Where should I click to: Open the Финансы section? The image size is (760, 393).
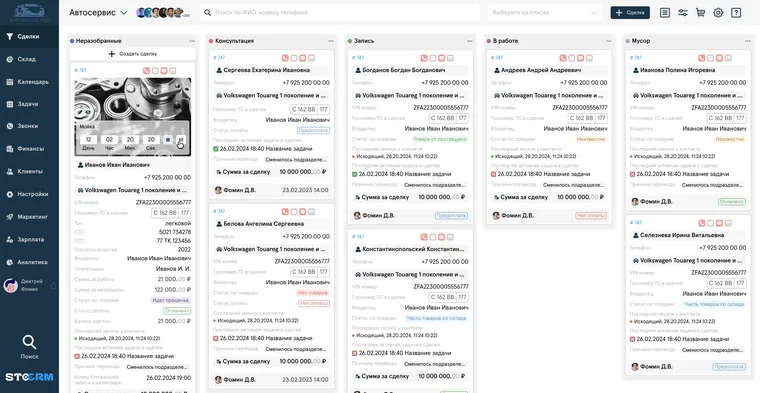coord(29,149)
